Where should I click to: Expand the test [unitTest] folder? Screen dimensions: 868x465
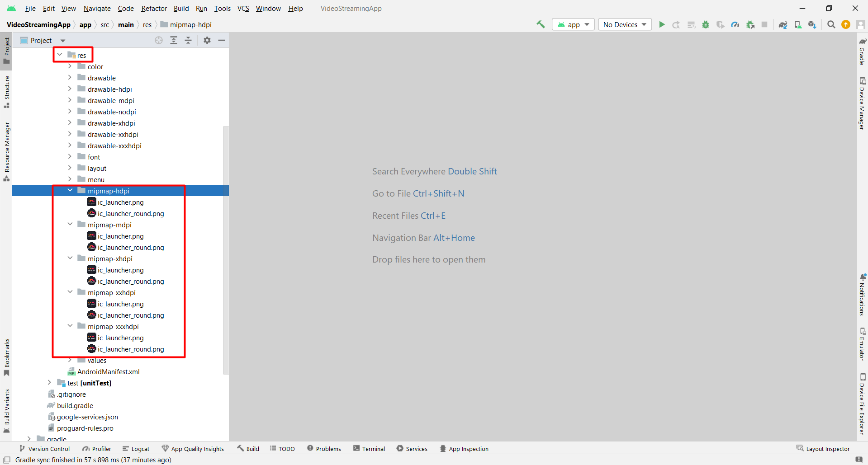pos(49,383)
